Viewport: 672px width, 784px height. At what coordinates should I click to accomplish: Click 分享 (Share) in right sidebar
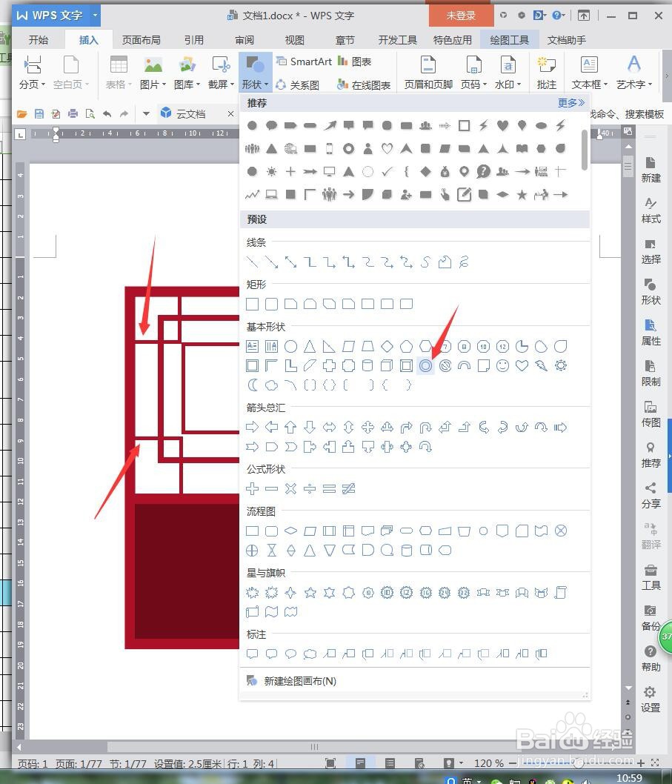tap(651, 496)
